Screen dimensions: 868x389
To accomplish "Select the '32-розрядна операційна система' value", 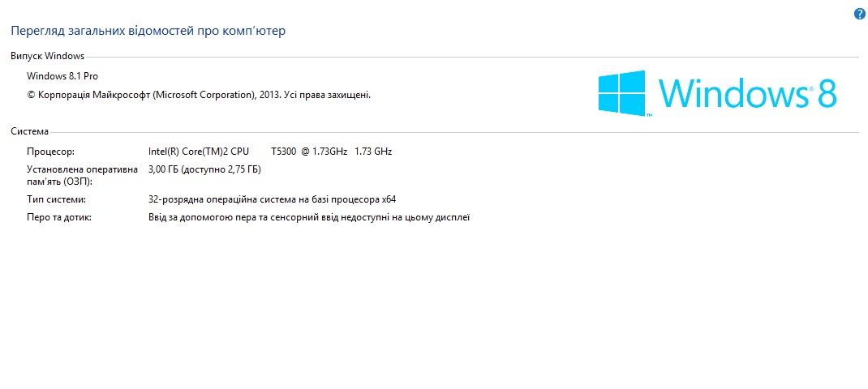I will point(273,199).
